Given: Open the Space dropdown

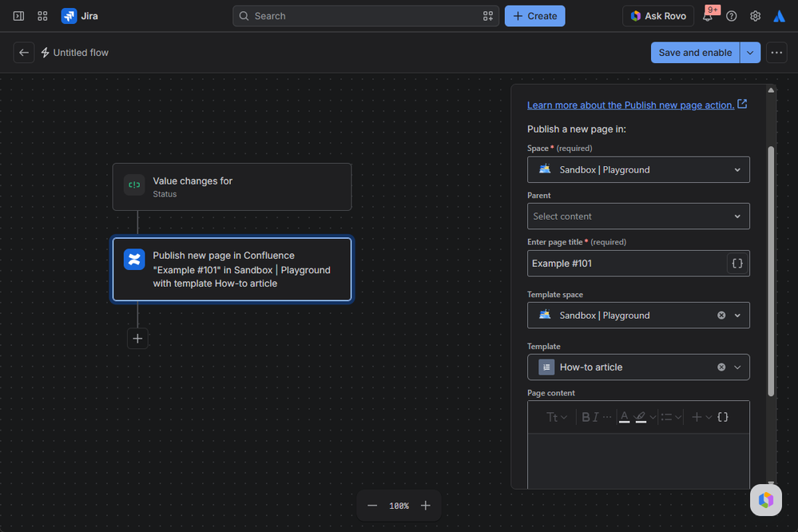Looking at the screenshot, I should tap(638, 169).
